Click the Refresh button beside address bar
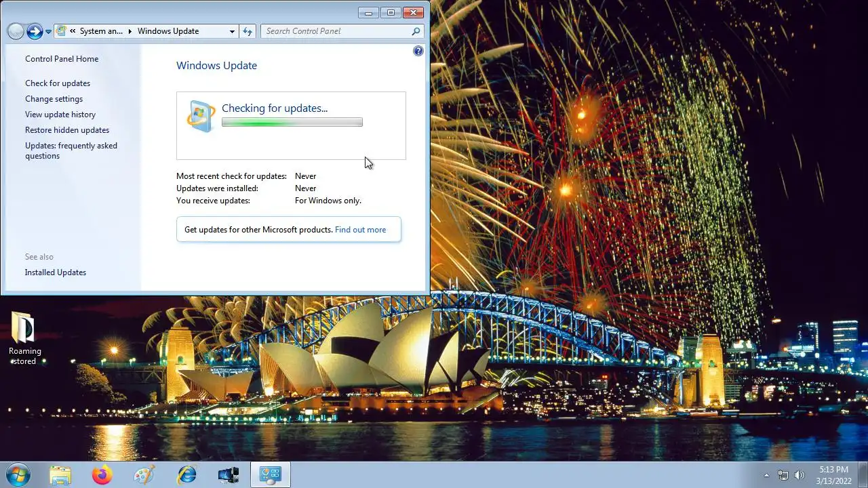The width and height of the screenshot is (868, 488). pyautogui.click(x=248, y=31)
